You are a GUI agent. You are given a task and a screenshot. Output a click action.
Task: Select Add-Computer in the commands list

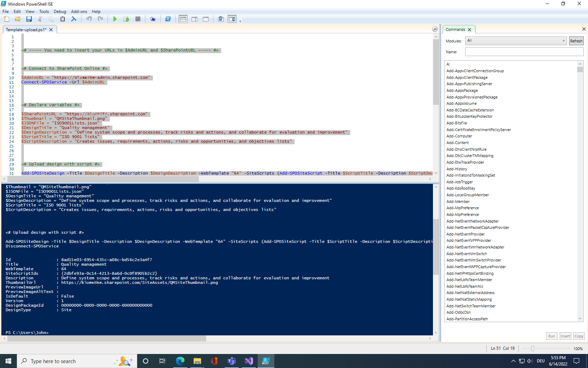(459, 136)
